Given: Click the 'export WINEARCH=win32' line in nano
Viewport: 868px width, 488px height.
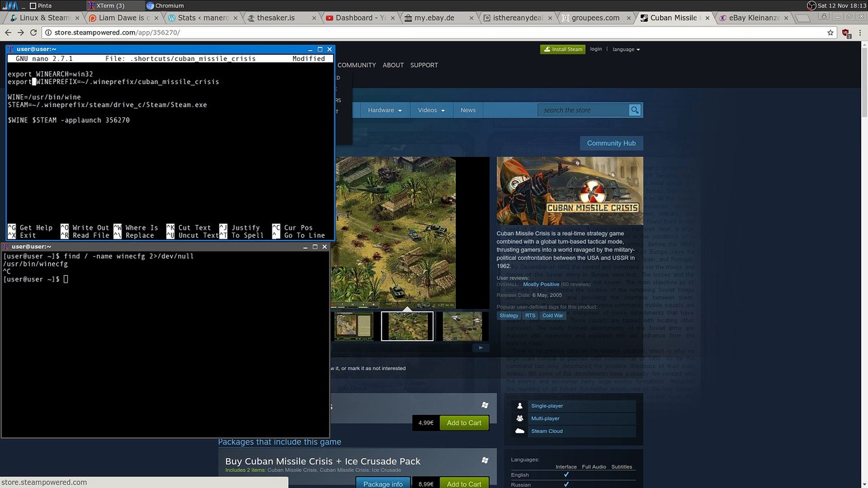Looking at the screenshot, I should pos(50,74).
